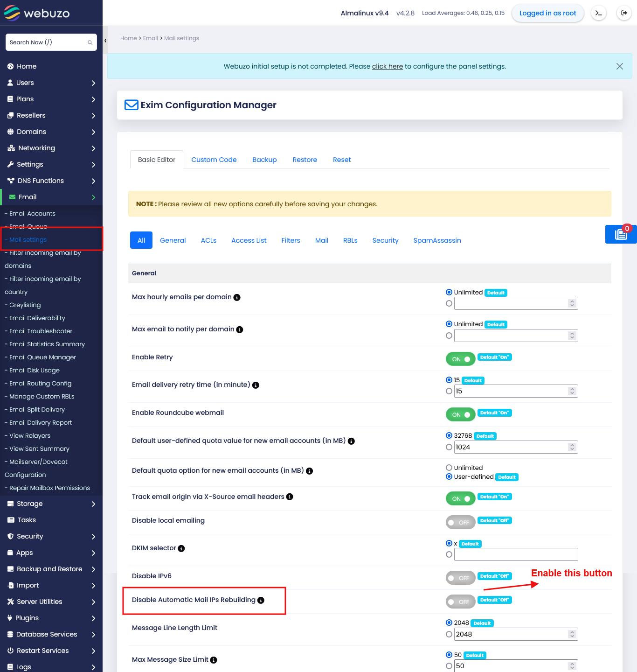The image size is (637, 672).
Task: Click the Logs sidebar icon
Action: (x=10, y=667)
